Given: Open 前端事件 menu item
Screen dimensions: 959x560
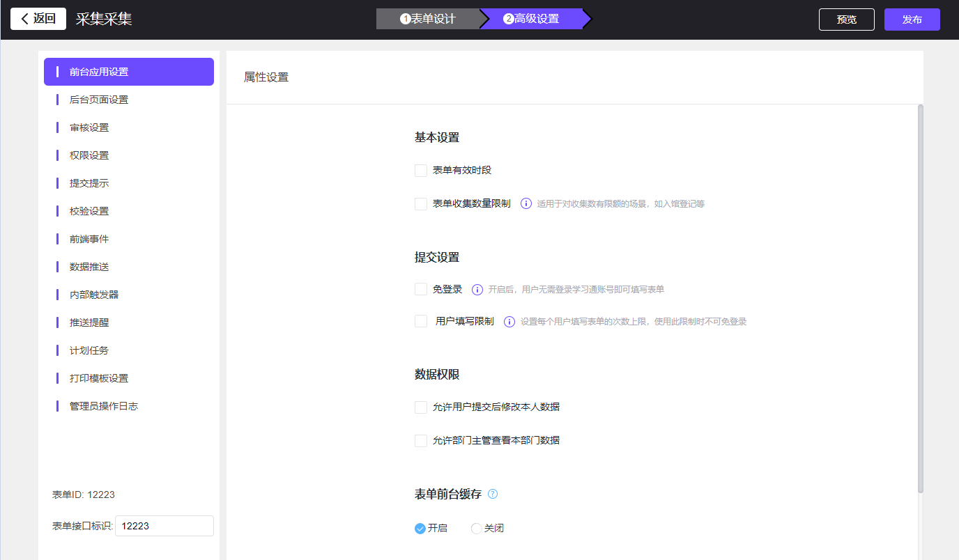Looking at the screenshot, I should pyautogui.click(x=129, y=239).
